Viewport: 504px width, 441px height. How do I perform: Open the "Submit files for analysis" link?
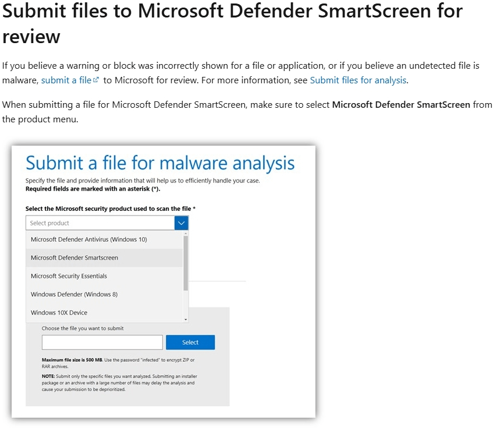tap(357, 80)
